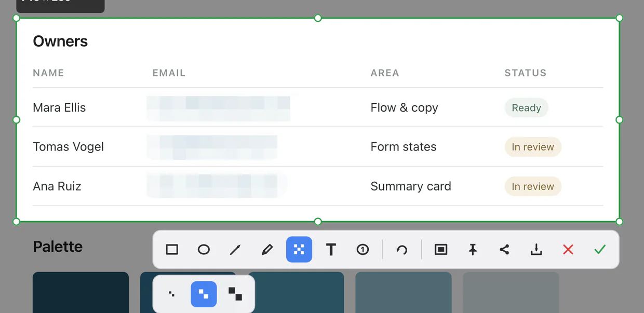The image size is (644, 313).
Task: Choose the medium pixelate size
Action: 204,294
